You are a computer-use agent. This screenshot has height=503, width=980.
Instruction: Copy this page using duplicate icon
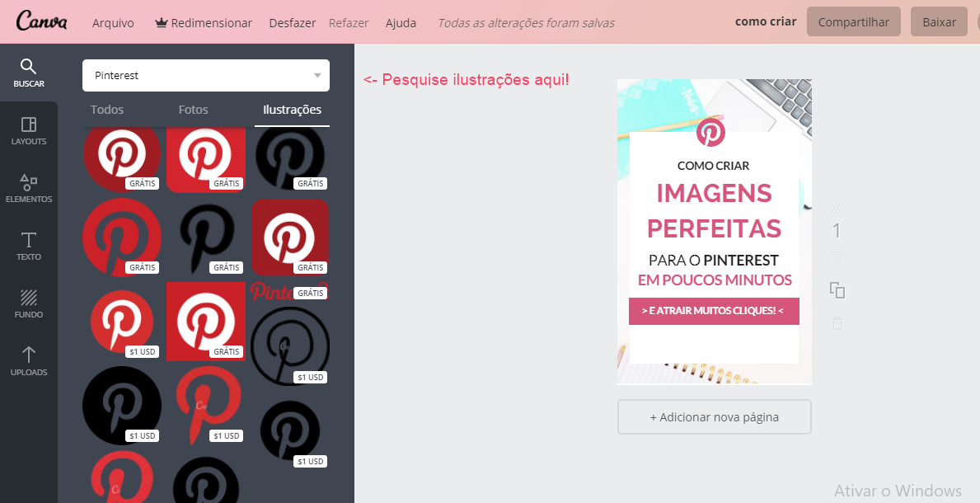(x=837, y=290)
